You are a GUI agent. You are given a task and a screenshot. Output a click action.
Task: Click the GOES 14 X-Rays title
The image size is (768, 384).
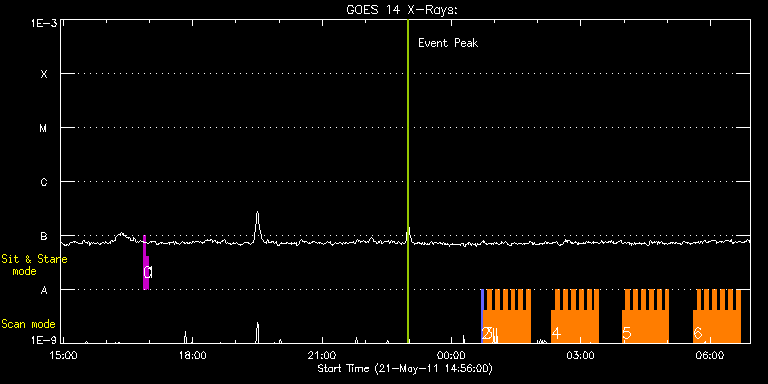401,10
